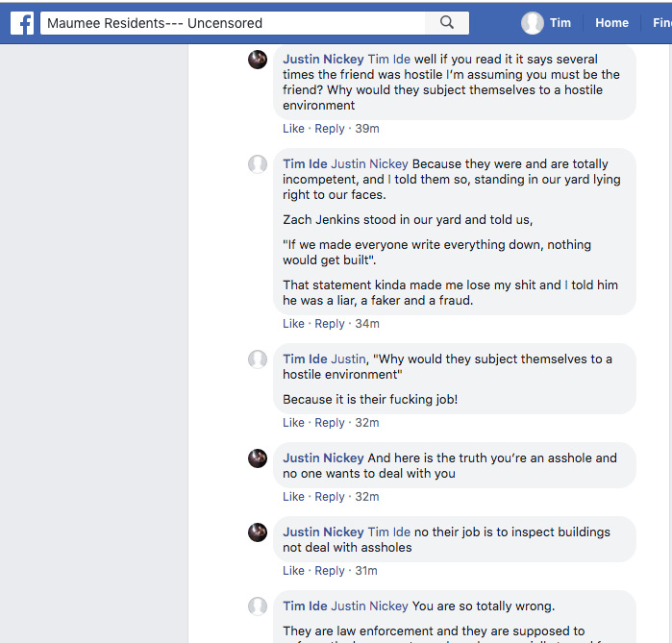Focus the Maumee Residents search field
This screenshot has height=643, width=672.
(231, 23)
